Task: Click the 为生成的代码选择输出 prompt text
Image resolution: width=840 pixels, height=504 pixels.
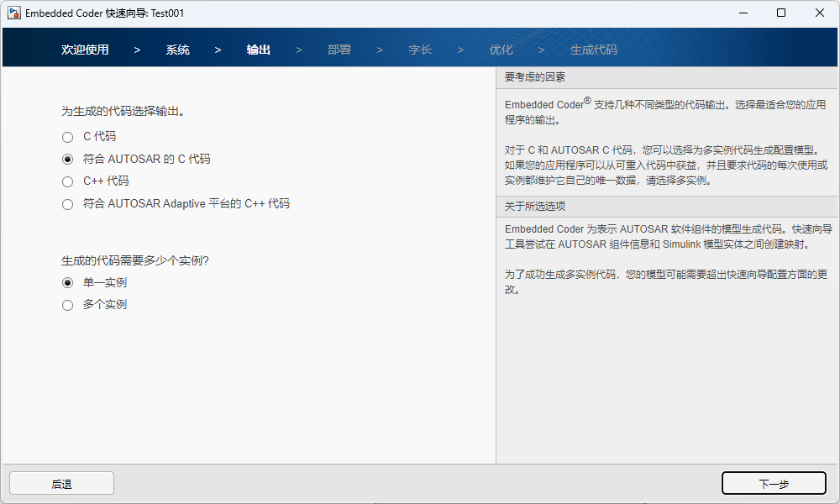Action: tap(123, 112)
